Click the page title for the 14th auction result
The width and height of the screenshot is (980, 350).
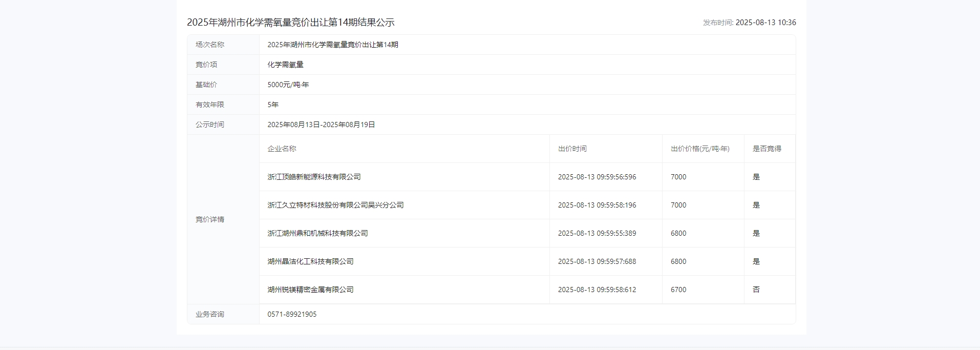[290, 23]
